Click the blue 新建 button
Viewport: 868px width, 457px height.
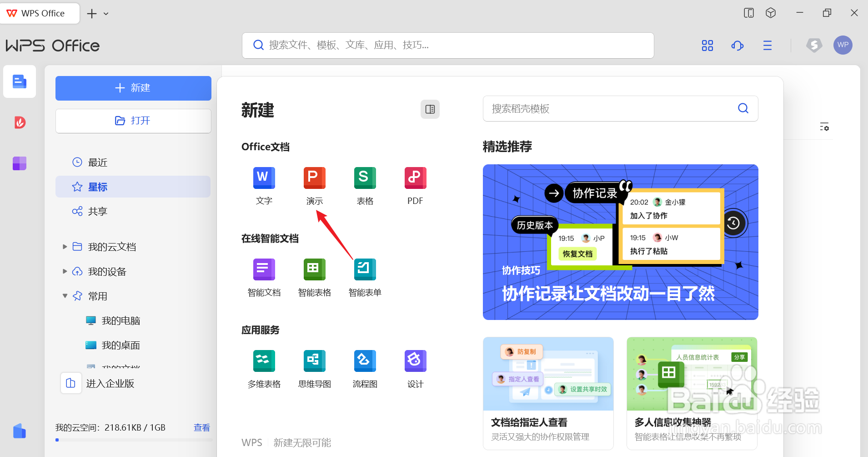[x=133, y=88]
